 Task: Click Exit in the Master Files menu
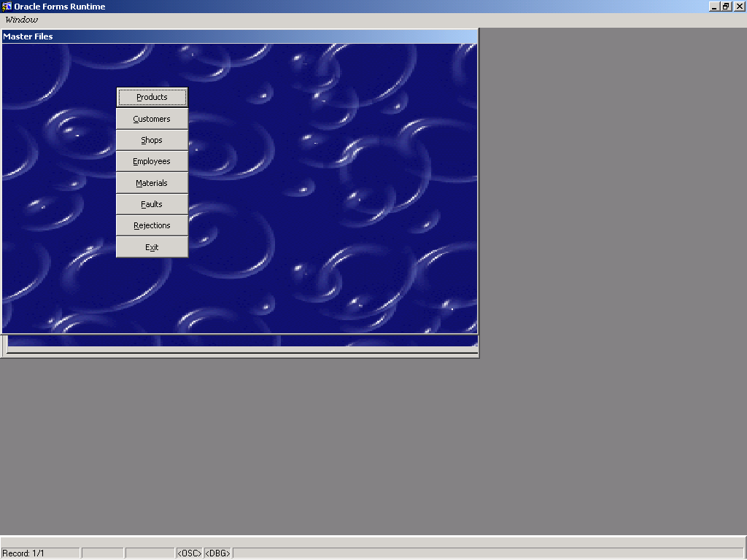pyautogui.click(x=152, y=247)
